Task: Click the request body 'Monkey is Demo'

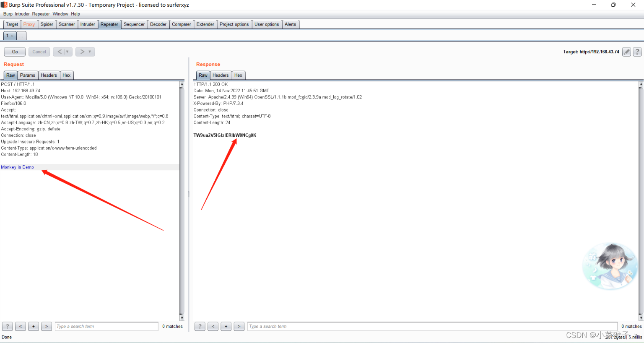Action: (17, 167)
